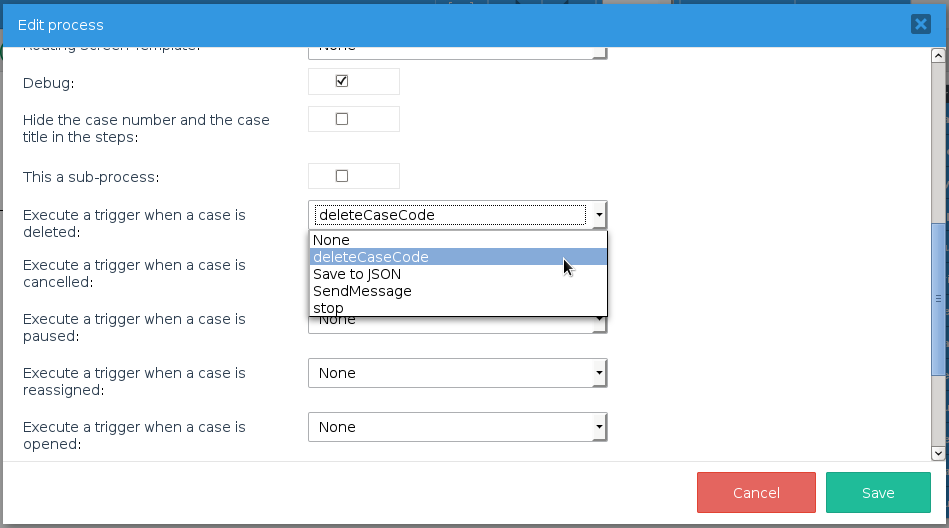Choose the stop trigger option
949x528 pixels.
click(x=328, y=308)
